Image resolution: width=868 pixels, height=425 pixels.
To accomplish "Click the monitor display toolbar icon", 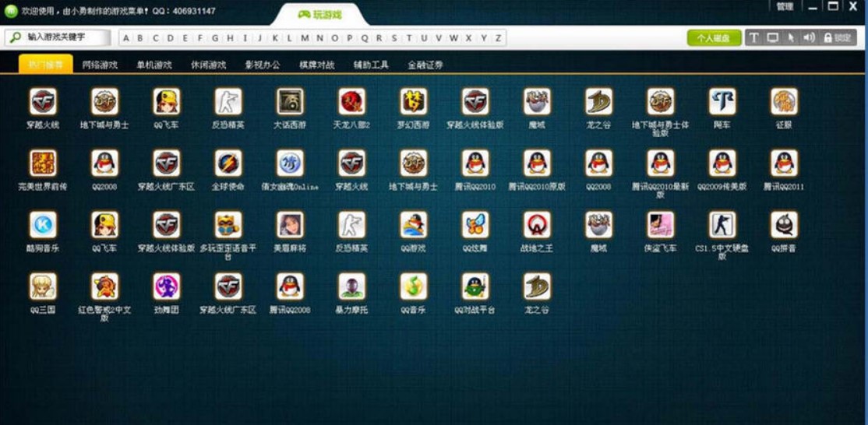I will pyautogui.click(x=773, y=37).
